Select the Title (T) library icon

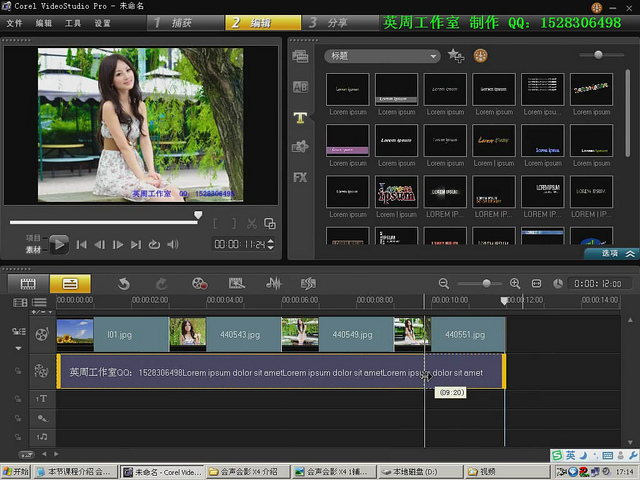click(x=300, y=118)
